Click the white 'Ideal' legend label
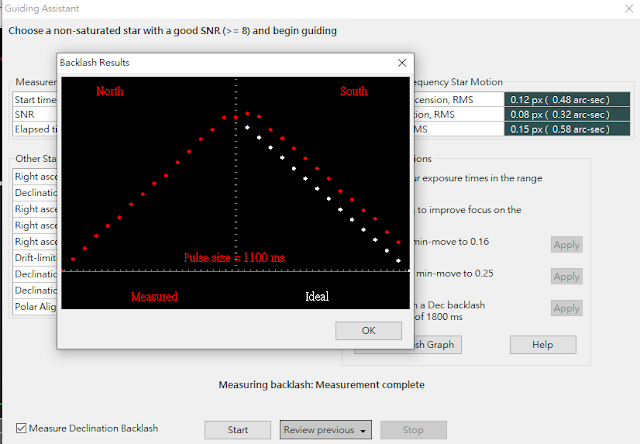 (317, 297)
